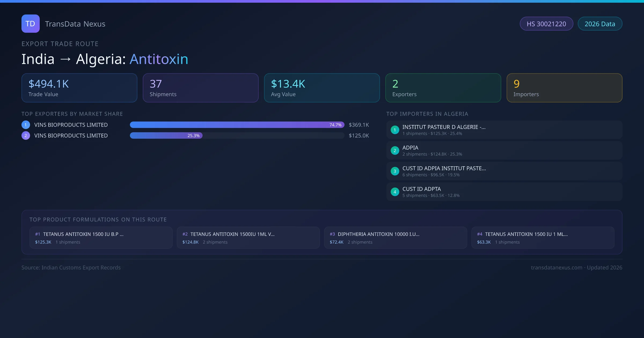Click the 2 Exporters stat card
The image size is (644, 338).
coord(443,88)
